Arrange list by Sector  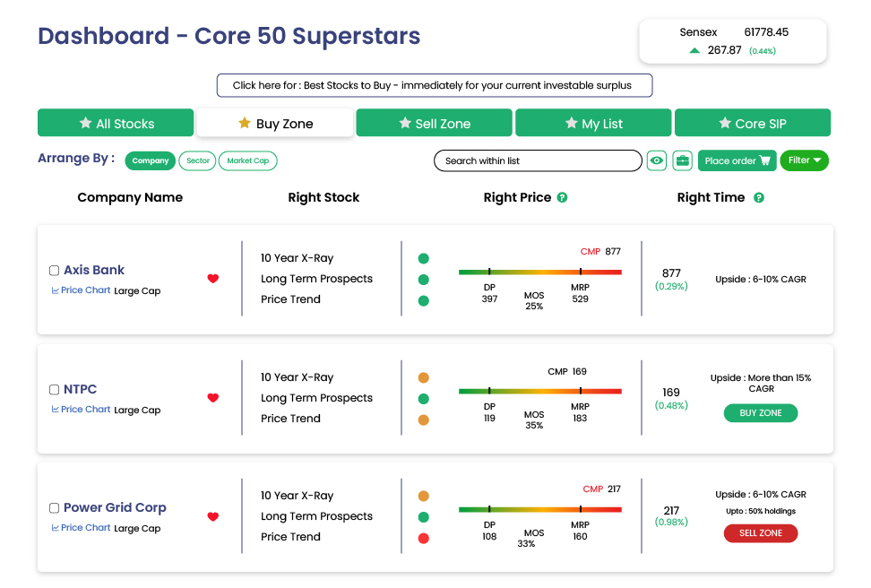(x=198, y=160)
